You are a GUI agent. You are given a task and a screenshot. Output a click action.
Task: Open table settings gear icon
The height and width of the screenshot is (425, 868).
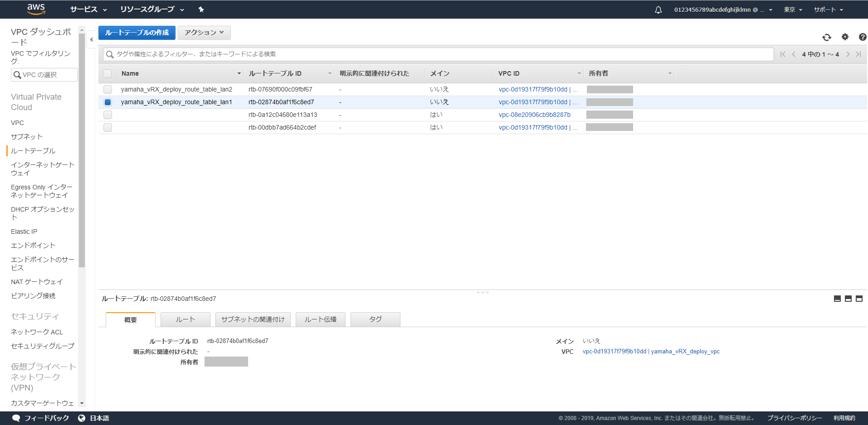[x=845, y=37]
